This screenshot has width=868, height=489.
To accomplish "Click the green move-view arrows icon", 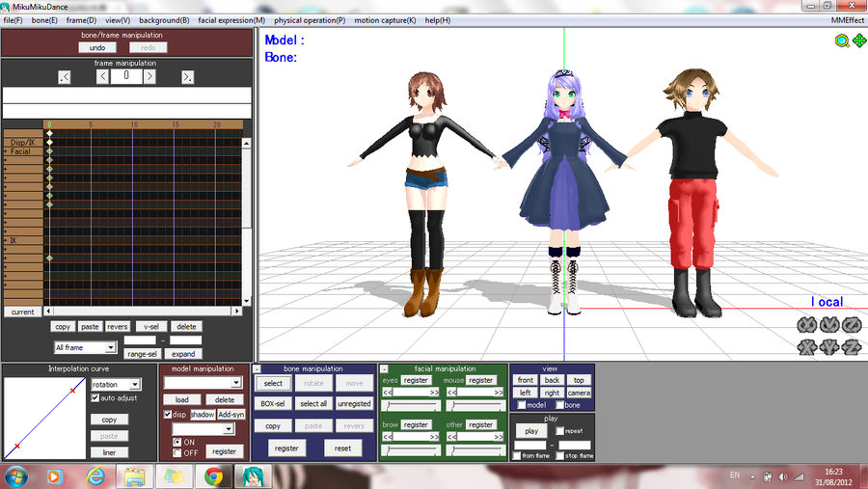I will (x=859, y=41).
